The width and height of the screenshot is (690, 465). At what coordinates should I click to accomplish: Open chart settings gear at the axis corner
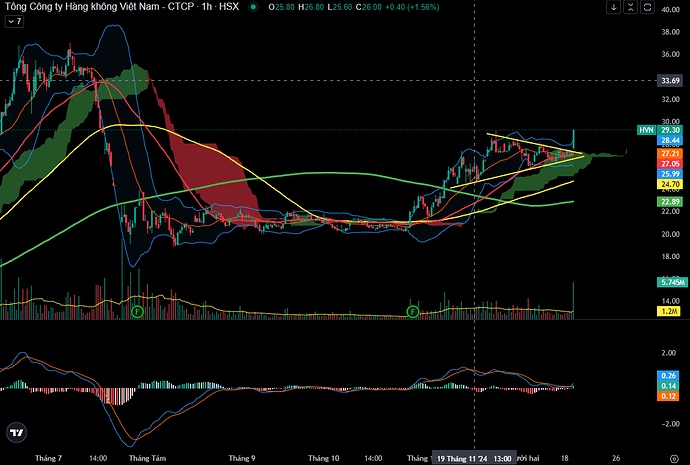coord(674,458)
